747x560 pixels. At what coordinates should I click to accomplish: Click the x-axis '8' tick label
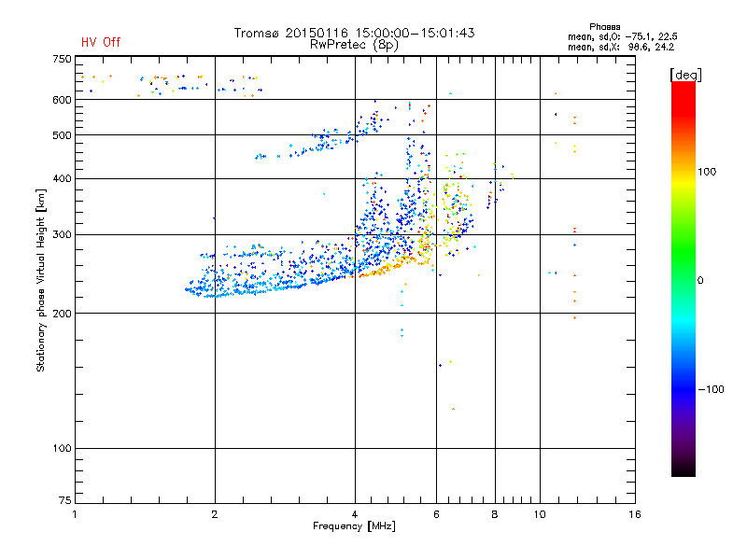click(495, 514)
